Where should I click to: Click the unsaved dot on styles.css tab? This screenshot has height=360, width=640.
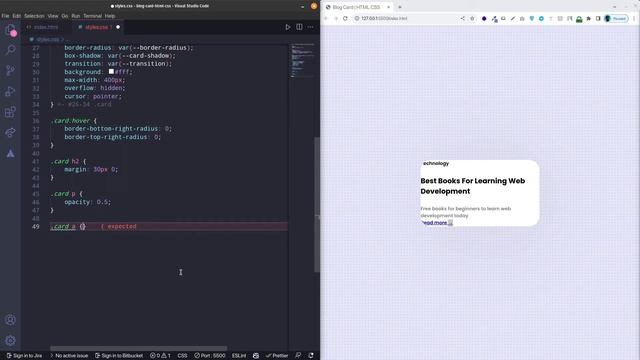(118, 27)
